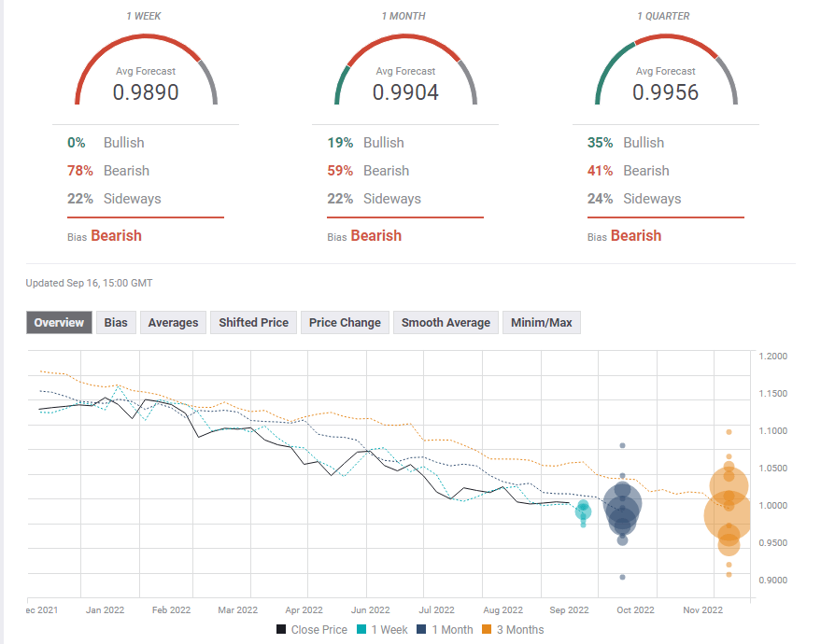Open the Bias chart tab
This screenshot has width=821, height=644.
tap(116, 323)
